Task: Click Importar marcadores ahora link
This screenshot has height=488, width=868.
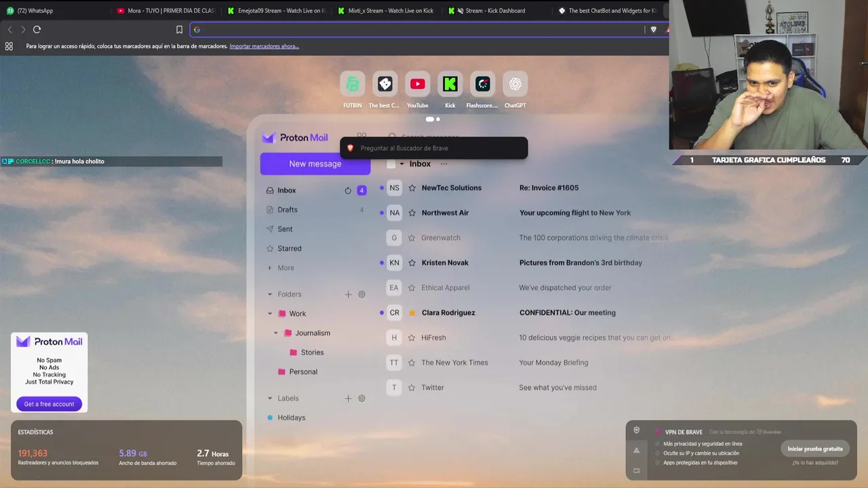Action: point(264,46)
